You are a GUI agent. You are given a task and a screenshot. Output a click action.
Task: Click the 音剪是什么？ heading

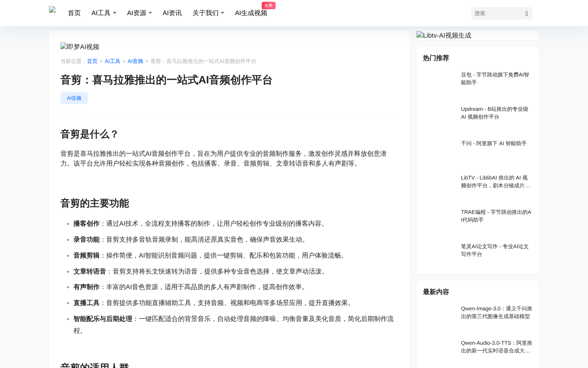(89, 134)
